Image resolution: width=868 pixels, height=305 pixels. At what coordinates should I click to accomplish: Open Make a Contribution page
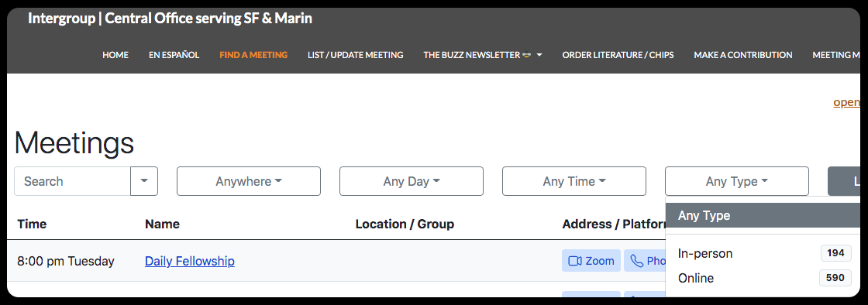coord(743,55)
